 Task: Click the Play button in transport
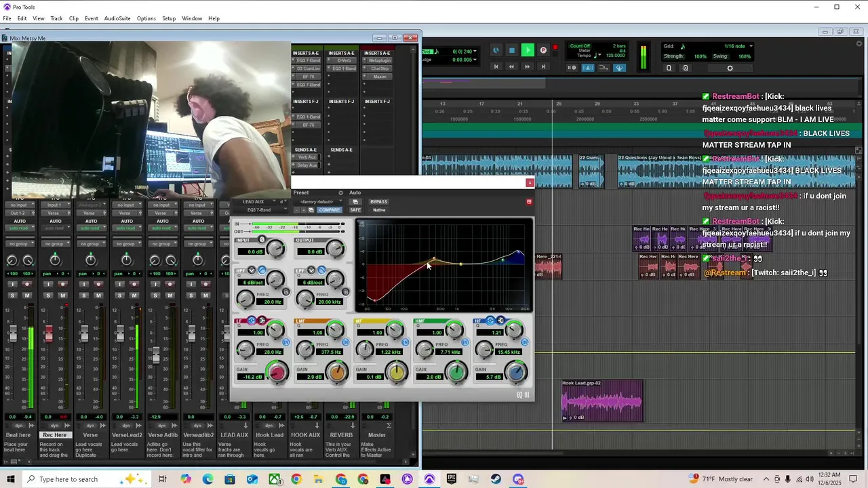pyautogui.click(x=528, y=50)
